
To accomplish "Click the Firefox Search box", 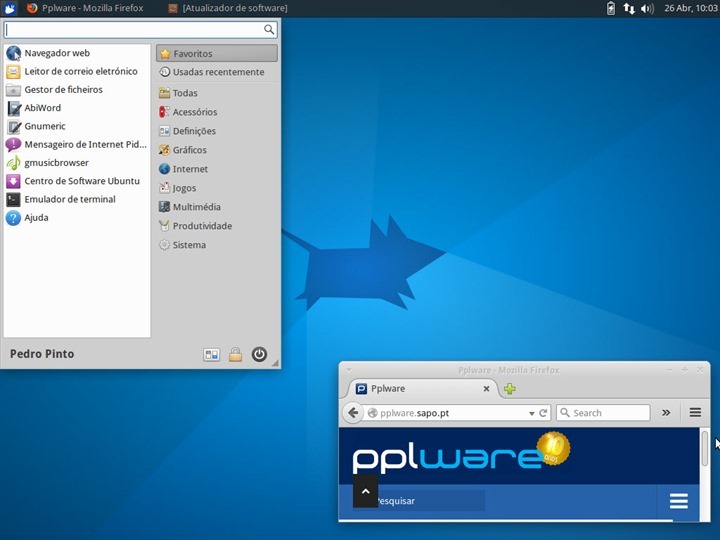I will point(603,413).
